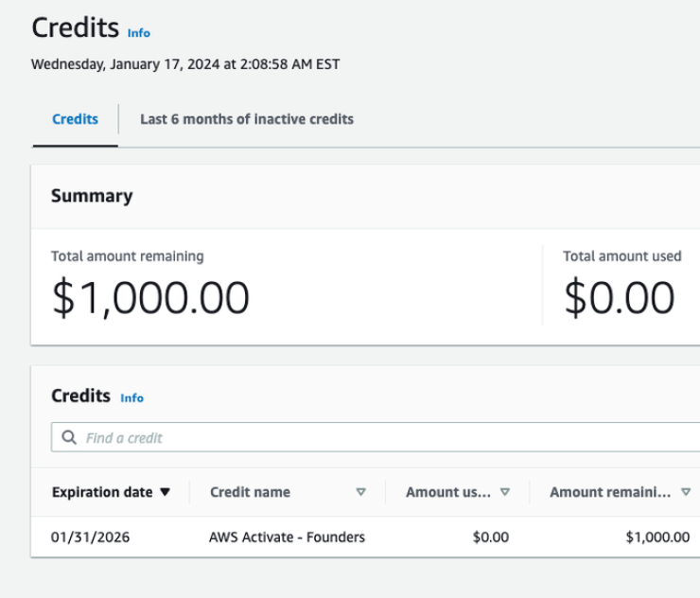Click the $1,000.00 total amount remaining value

[x=150, y=298]
